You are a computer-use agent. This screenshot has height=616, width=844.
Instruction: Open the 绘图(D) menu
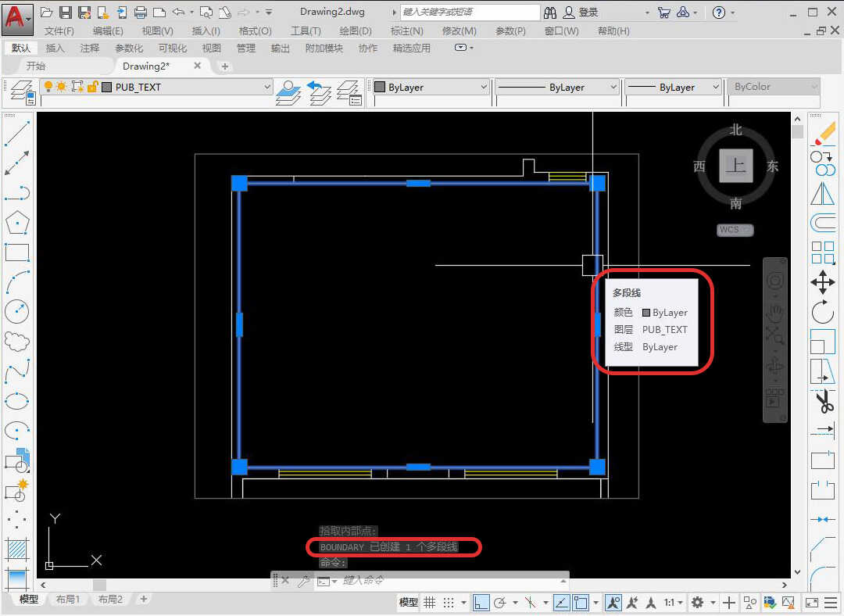tap(356, 30)
